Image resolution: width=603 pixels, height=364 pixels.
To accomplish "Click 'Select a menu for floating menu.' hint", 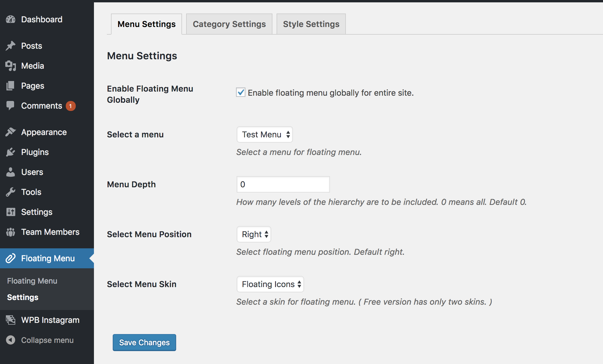I will coord(299,152).
